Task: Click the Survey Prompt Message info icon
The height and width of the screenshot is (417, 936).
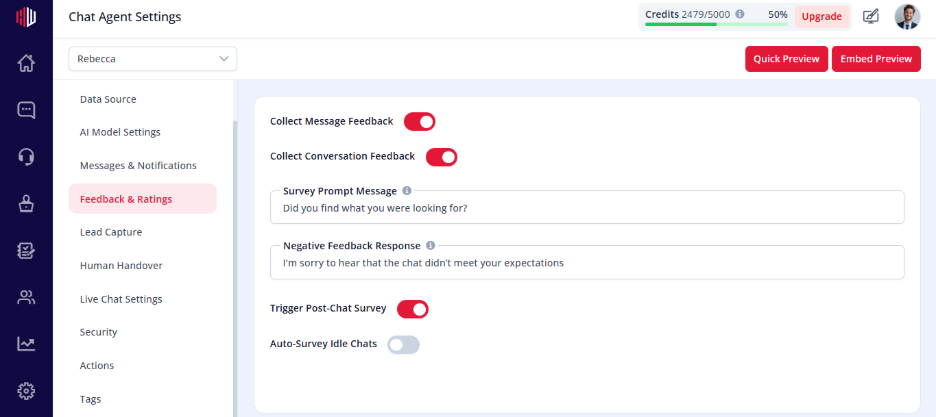Action: (x=407, y=191)
